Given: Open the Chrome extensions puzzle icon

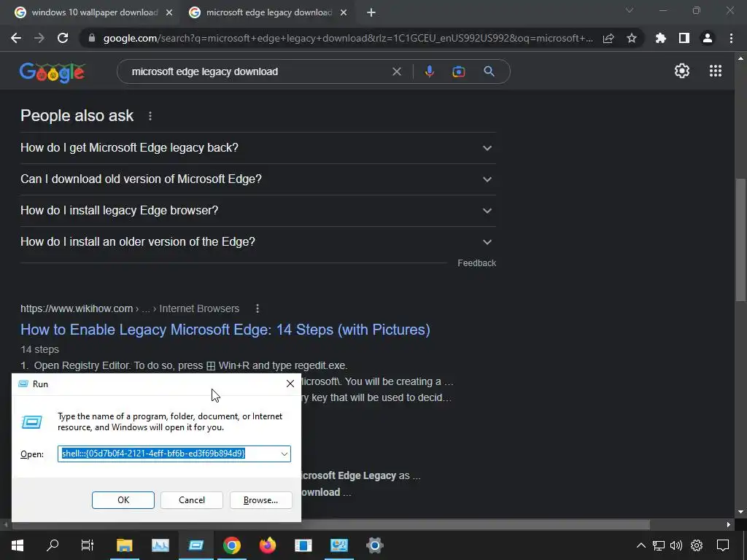Looking at the screenshot, I should 661,38.
